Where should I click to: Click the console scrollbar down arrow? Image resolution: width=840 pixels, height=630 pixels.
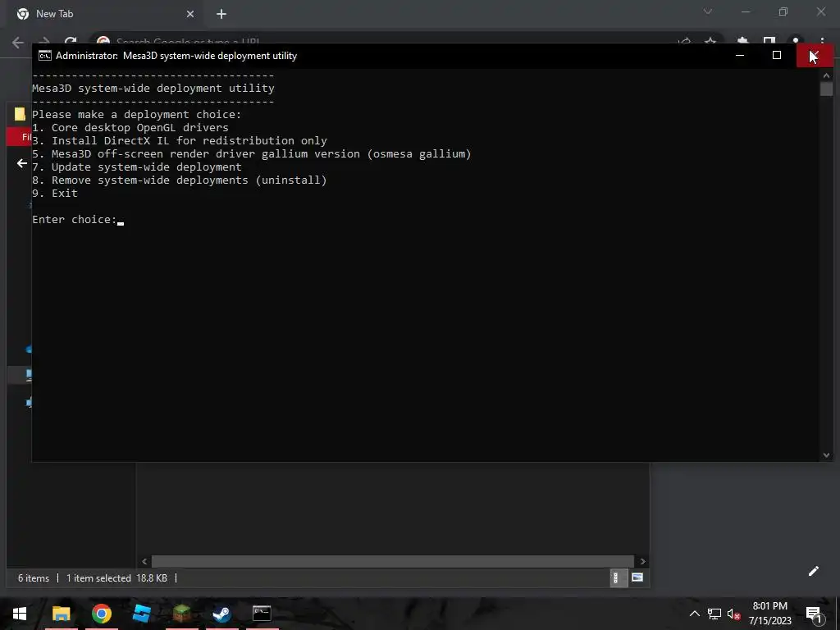[826, 454]
